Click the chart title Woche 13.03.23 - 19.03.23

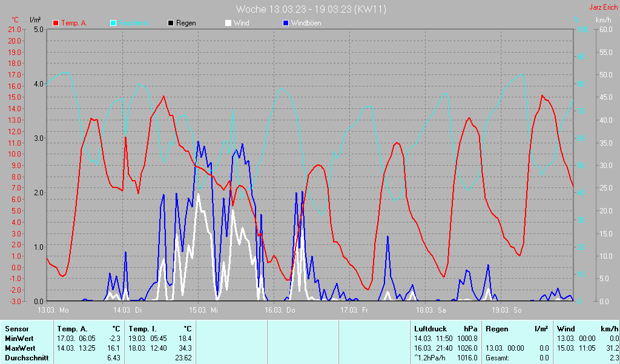coord(311,9)
